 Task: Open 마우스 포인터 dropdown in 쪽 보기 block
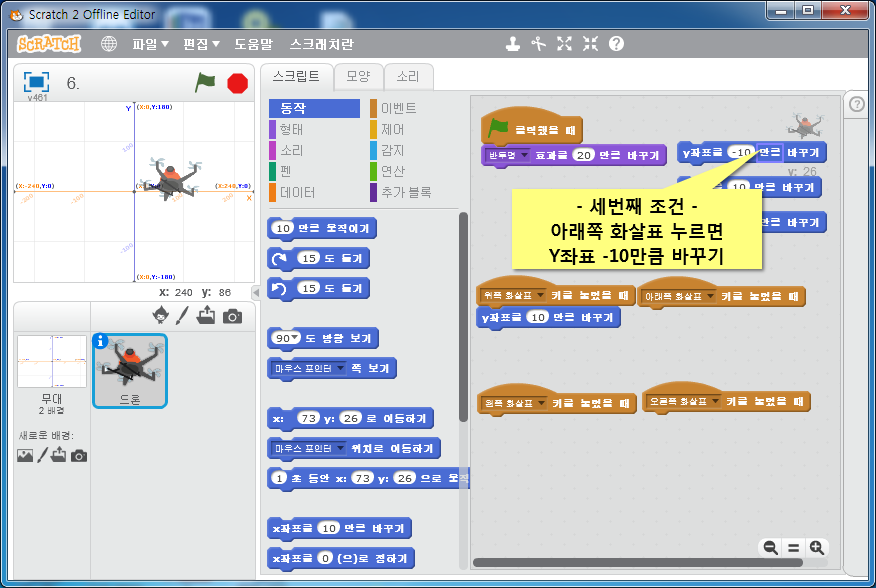tap(308, 368)
